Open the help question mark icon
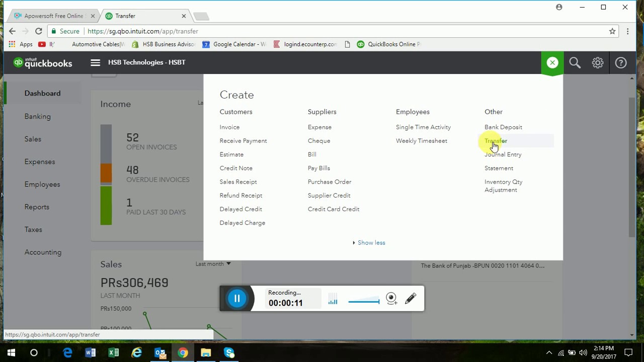The height and width of the screenshot is (362, 644). pos(621,63)
